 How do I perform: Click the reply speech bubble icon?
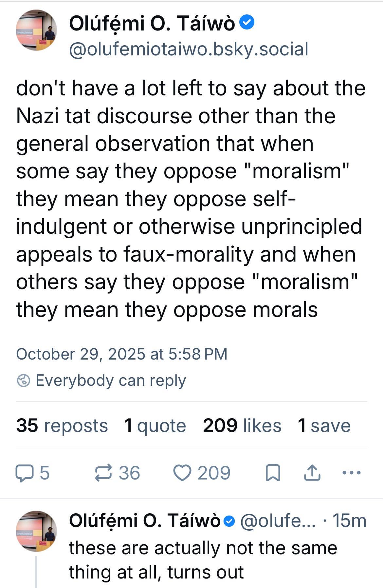click(x=24, y=473)
